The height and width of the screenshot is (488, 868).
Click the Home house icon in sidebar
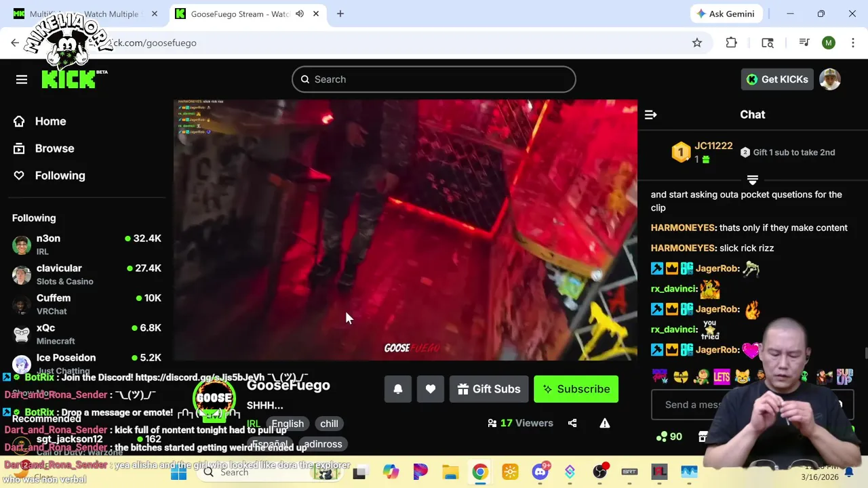coord(19,121)
